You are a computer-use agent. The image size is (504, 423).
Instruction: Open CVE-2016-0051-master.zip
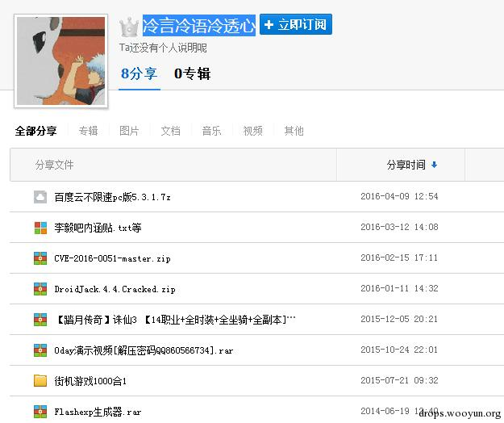coord(113,258)
